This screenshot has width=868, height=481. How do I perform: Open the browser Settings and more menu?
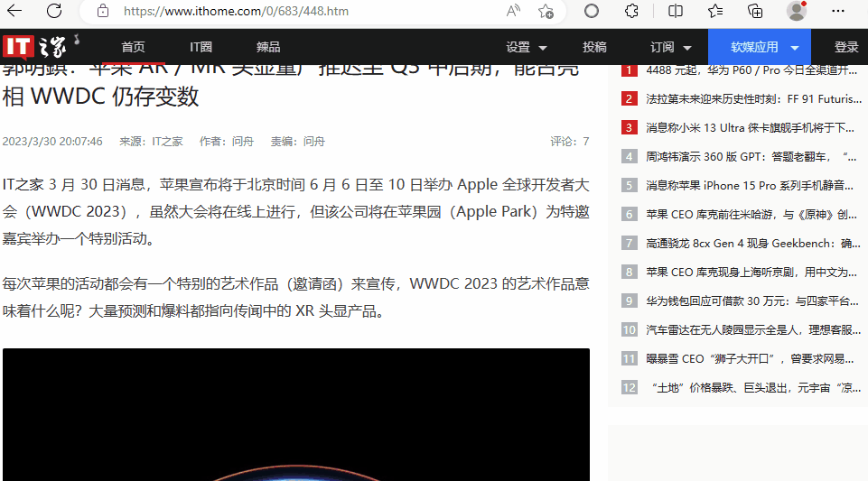(x=838, y=11)
